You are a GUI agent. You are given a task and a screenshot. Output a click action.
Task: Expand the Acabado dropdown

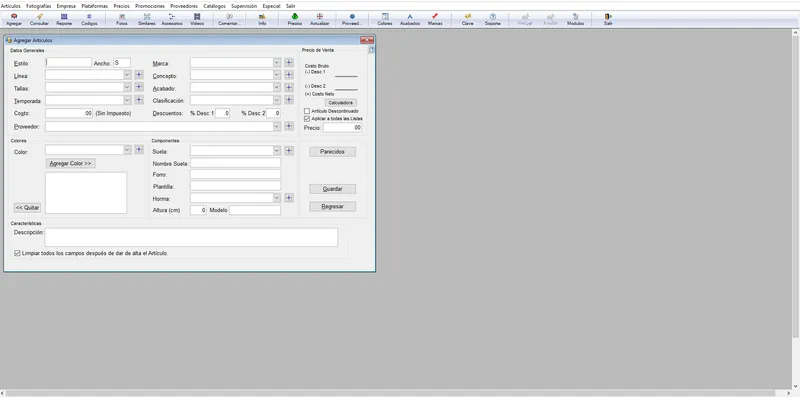pyautogui.click(x=277, y=87)
